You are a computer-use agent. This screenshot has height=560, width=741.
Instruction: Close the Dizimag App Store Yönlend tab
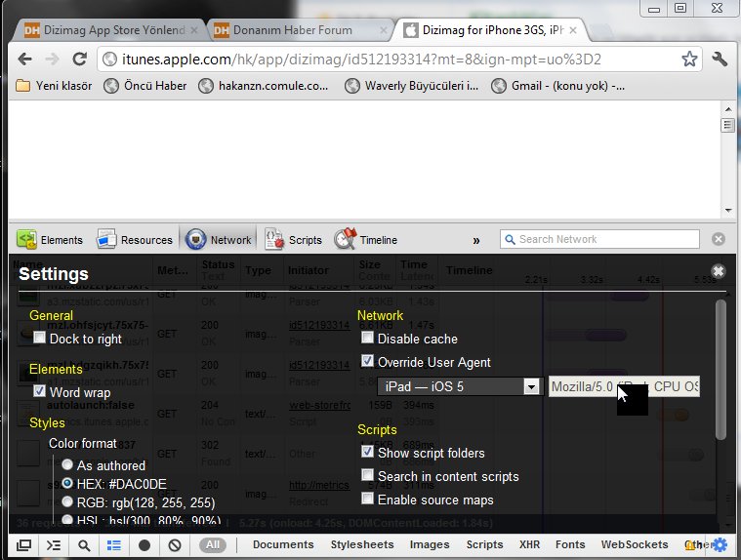(x=194, y=30)
